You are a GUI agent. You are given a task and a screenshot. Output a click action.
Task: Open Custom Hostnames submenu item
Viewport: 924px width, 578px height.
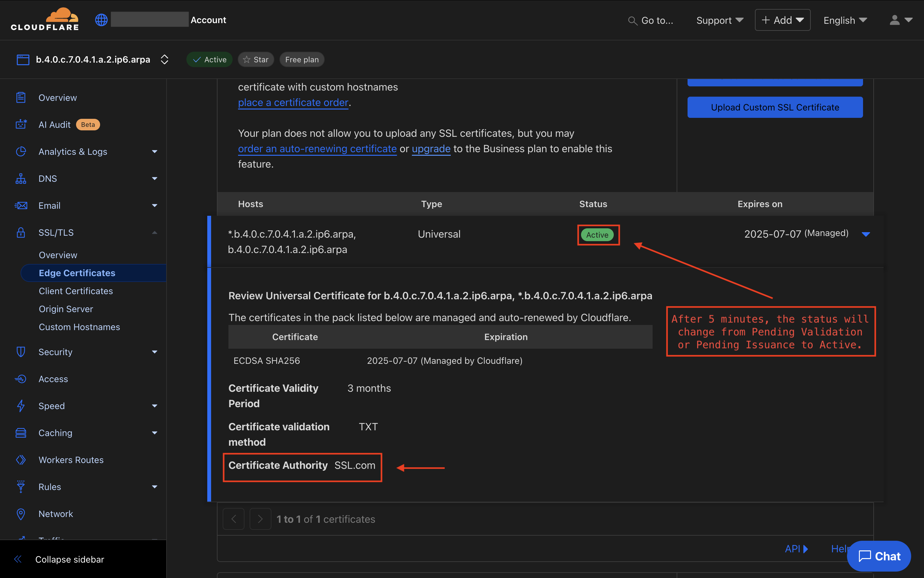pos(80,327)
